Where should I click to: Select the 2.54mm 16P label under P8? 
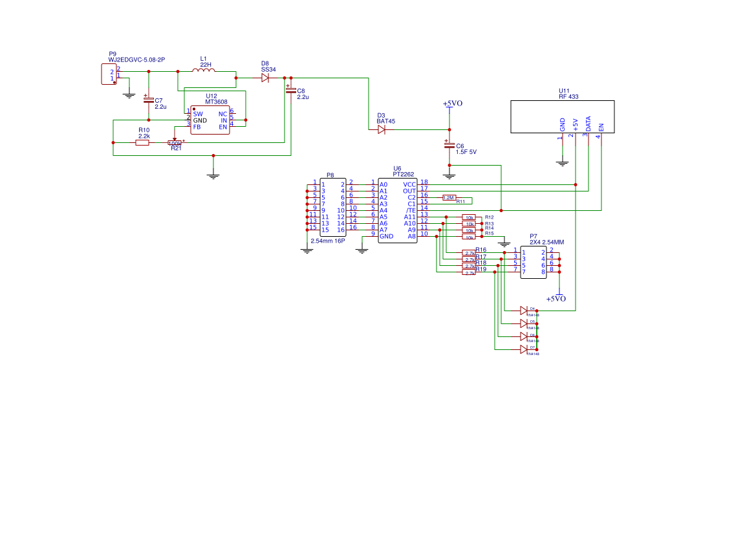click(x=327, y=241)
